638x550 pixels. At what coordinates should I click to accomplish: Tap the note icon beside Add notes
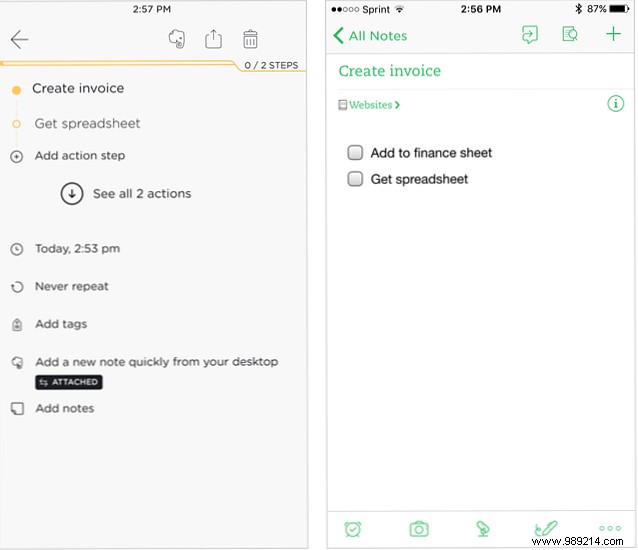coord(17,408)
